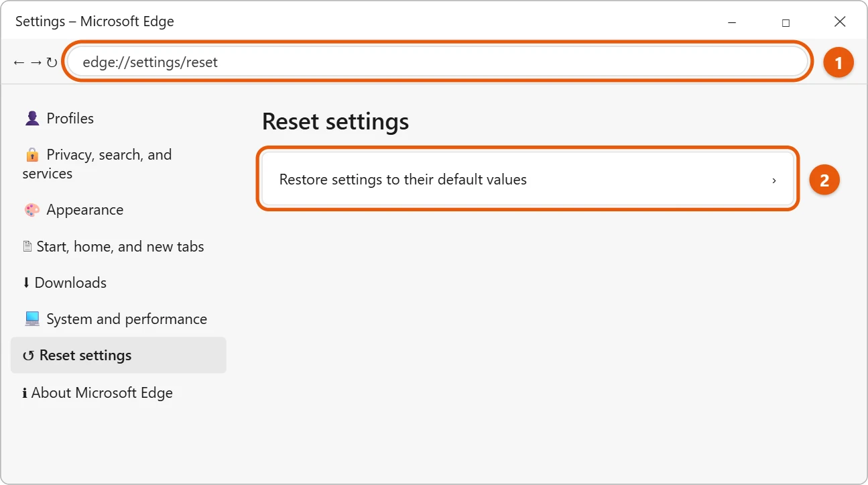Click the refresh page icon

click(52, 62)
